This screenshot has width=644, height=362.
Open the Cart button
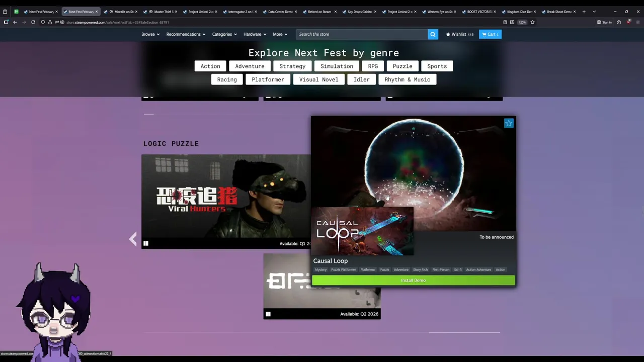pyautogui.click(x=490, y=34)
